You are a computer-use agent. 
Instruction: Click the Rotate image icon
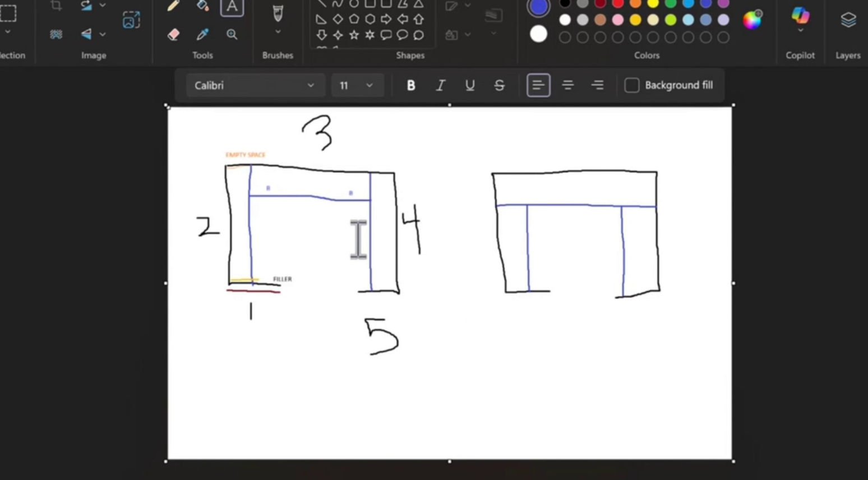coord(86,5)
